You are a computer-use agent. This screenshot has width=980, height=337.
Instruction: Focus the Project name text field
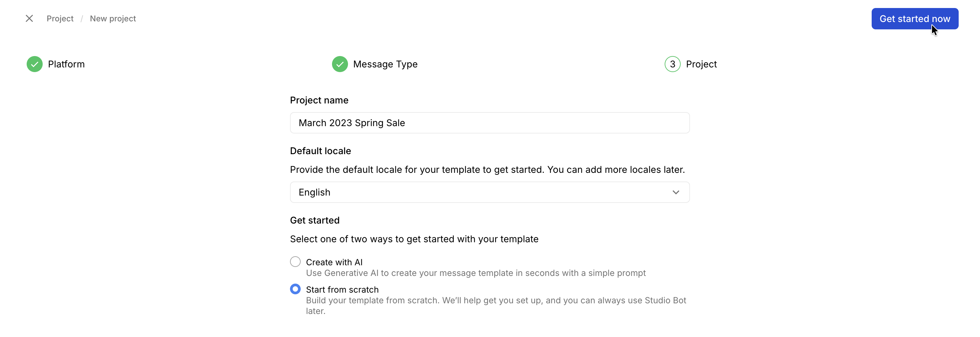click(x=489, y=123)
